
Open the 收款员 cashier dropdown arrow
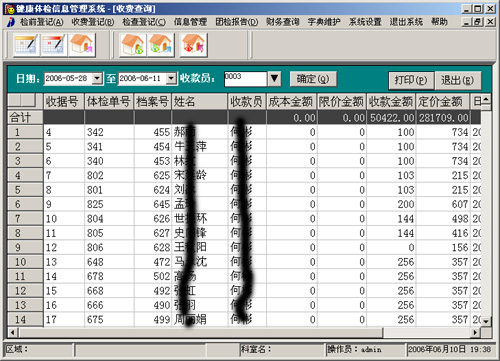point(274,79)
